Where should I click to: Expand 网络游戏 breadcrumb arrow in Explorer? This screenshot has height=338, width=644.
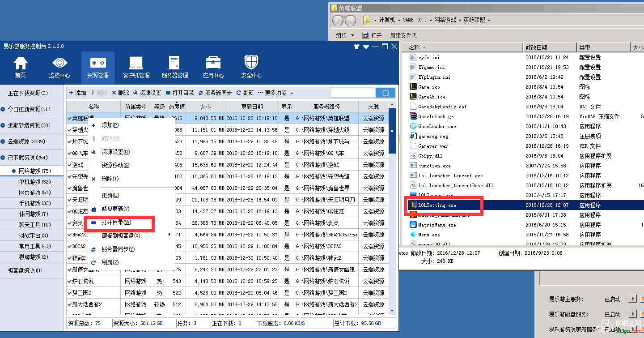click(x=460, y=20)
